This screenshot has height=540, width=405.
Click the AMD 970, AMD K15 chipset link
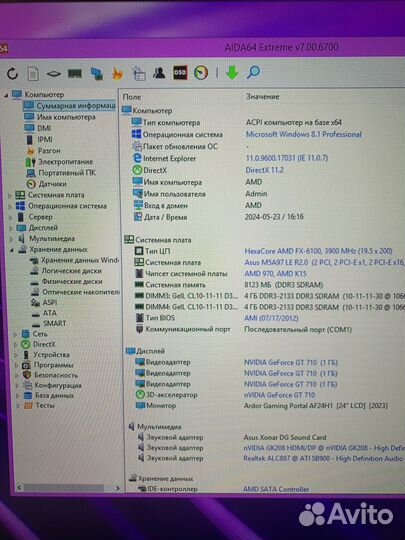click(x=275, y=273)
